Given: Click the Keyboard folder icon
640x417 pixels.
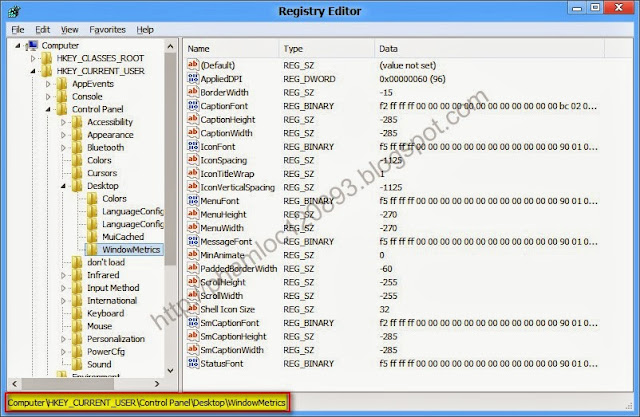Looking at the screenshot, I should [77, 313].
